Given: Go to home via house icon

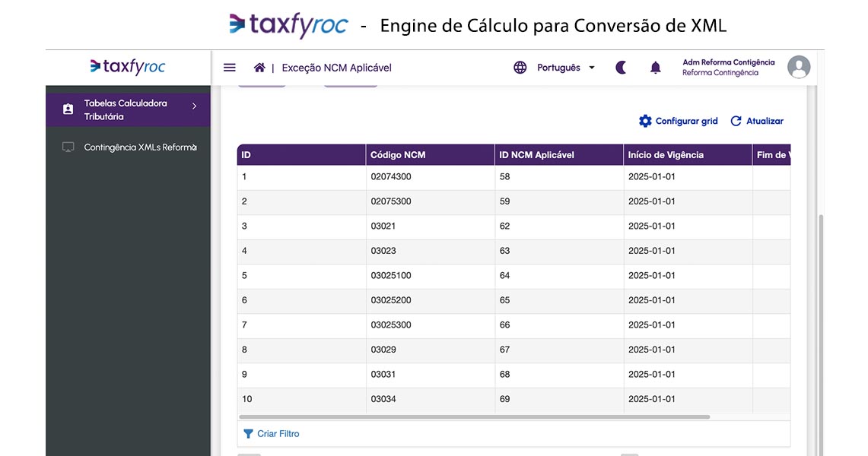Looking at the screenshot, I should [x=259, y=68].
